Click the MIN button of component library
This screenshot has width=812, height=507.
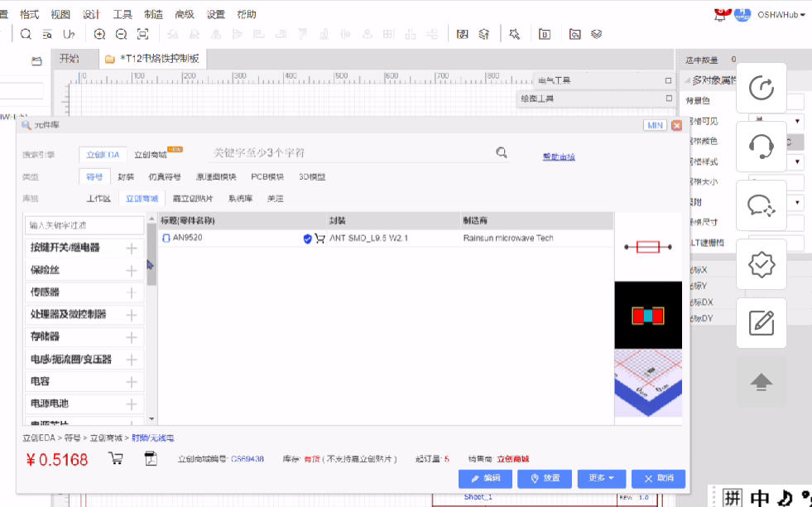(x=655, y=125)
